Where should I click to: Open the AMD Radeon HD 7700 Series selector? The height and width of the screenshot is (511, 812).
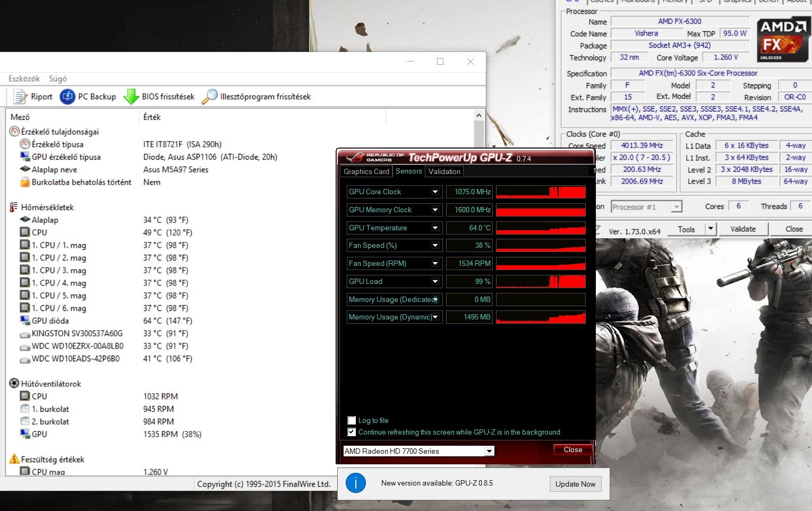(419, 451)
